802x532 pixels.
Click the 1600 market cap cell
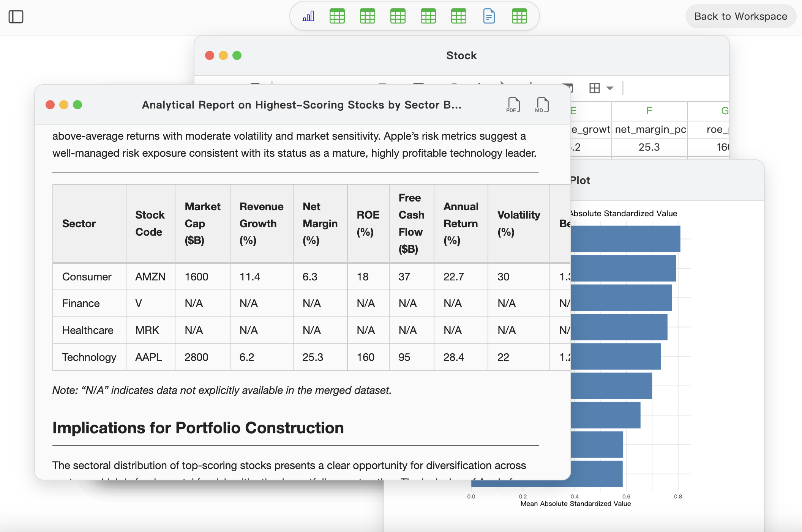pyautogui.click(x=202, y=277)
